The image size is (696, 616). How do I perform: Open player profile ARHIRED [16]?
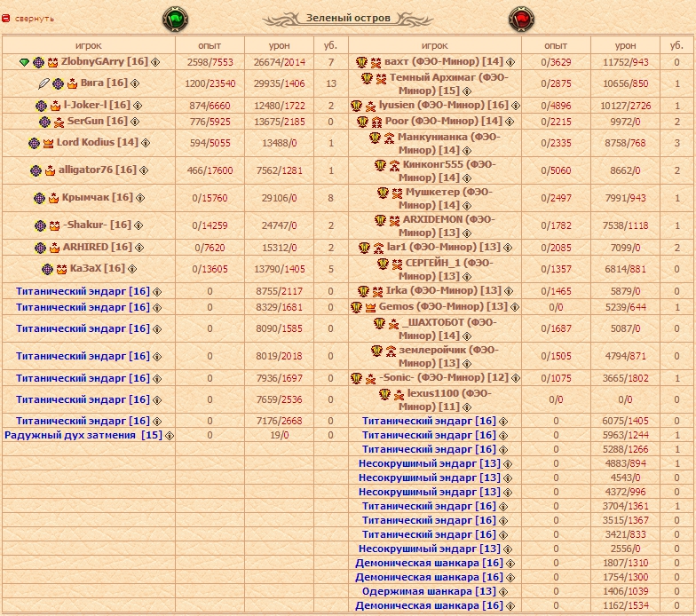coord(98,247)
